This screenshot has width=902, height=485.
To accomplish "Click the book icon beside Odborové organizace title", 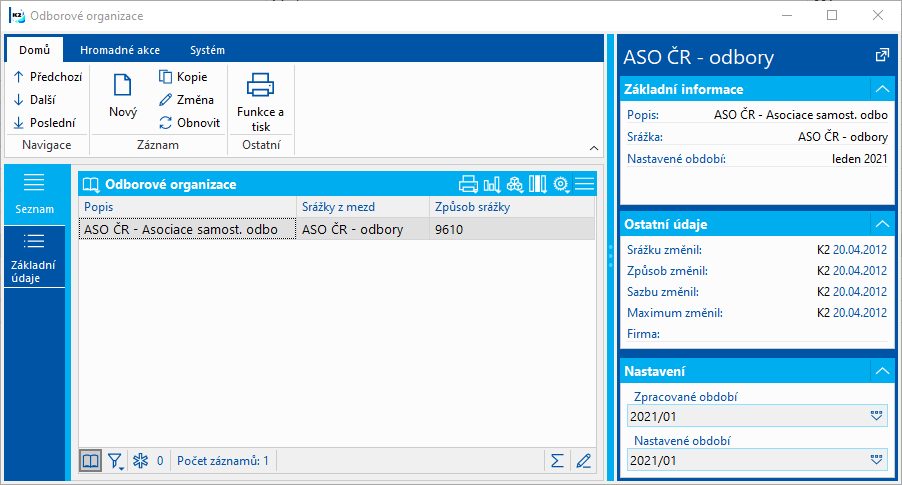I will click(91, 185).
